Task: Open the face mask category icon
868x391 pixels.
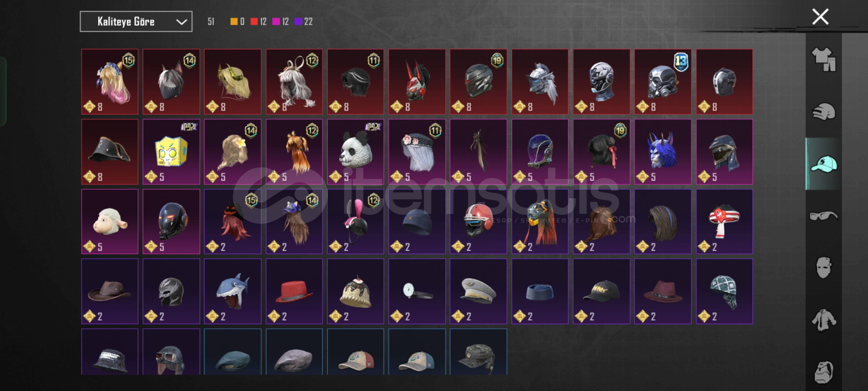Action: (824, 268)
